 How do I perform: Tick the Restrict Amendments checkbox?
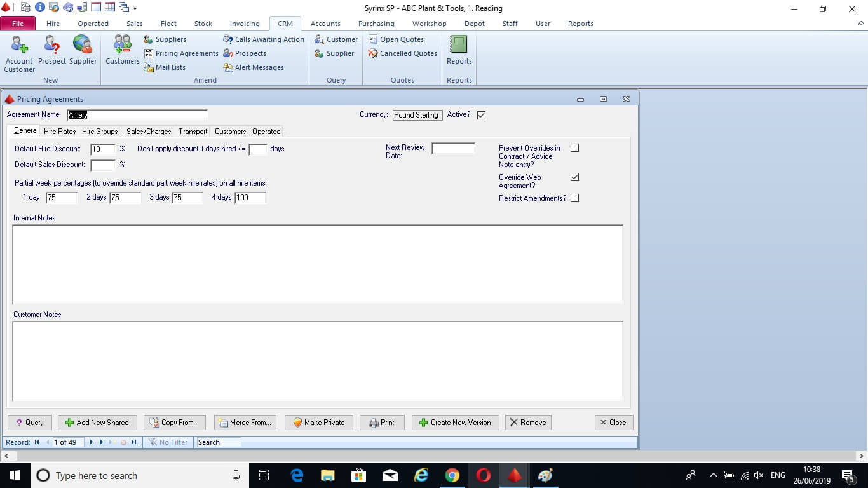point(574,198)
